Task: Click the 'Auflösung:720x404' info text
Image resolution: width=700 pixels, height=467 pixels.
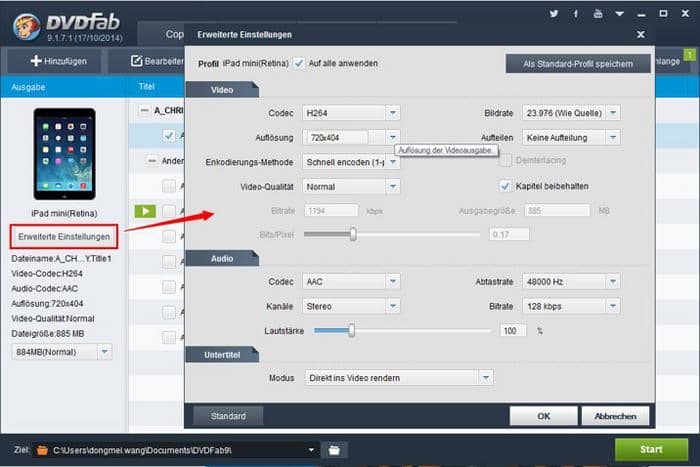Action: tap(47, 304)
